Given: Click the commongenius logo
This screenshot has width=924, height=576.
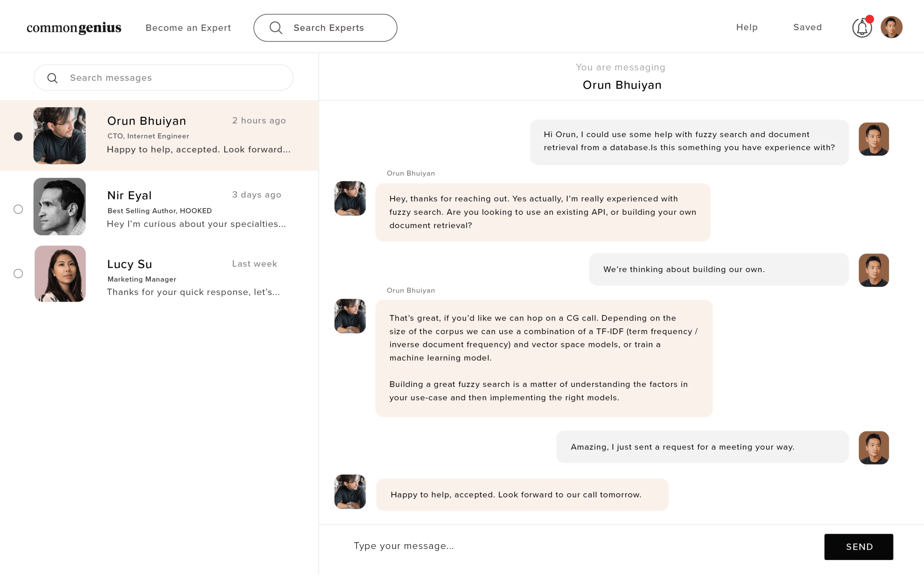Looking at the screenshot, I should click(74, 28).
